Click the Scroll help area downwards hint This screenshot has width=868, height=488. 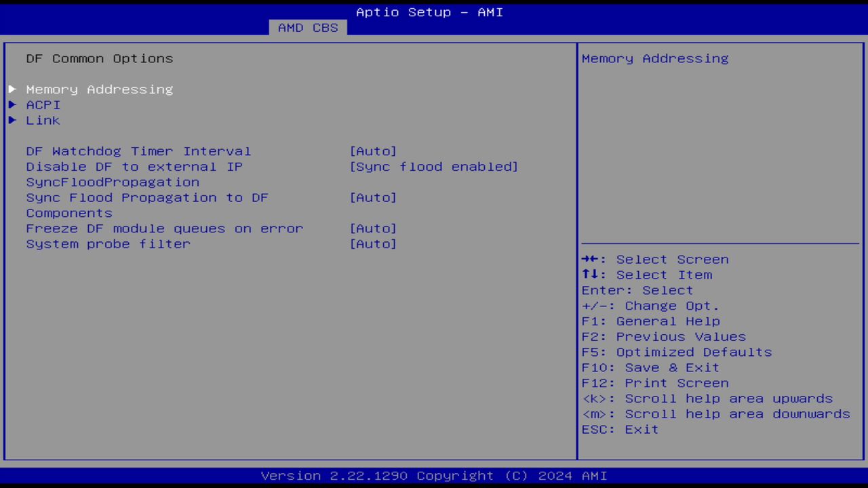pos(716,414)
